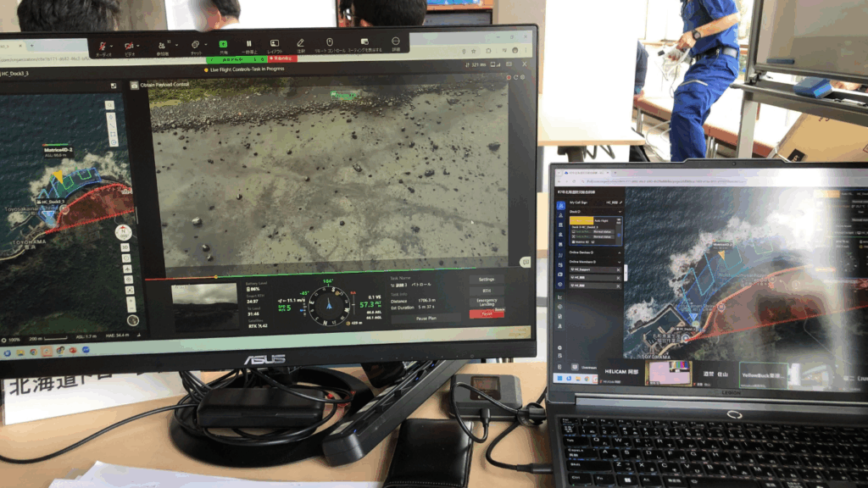Click the Zoom icon in monitor taskbar
Image resolution: width=868 pixels, height=488 pixels.
[x=86, y=350]
